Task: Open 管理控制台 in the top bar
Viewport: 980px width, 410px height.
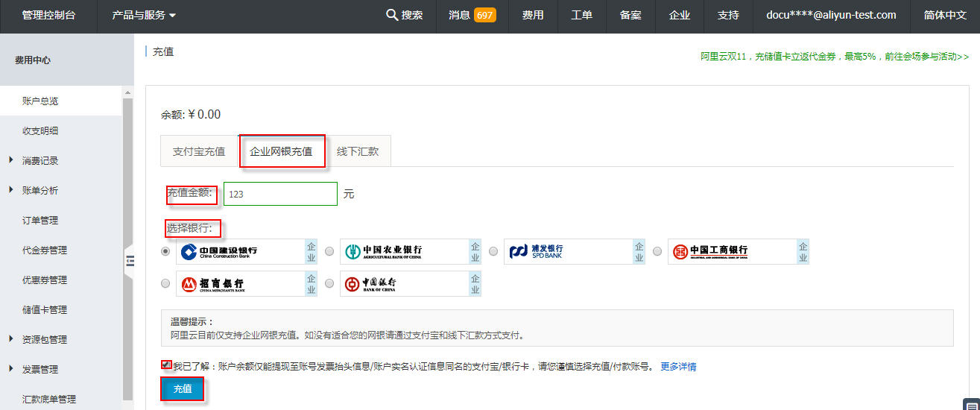Action: pyautogui.click(x=48, y=15)
